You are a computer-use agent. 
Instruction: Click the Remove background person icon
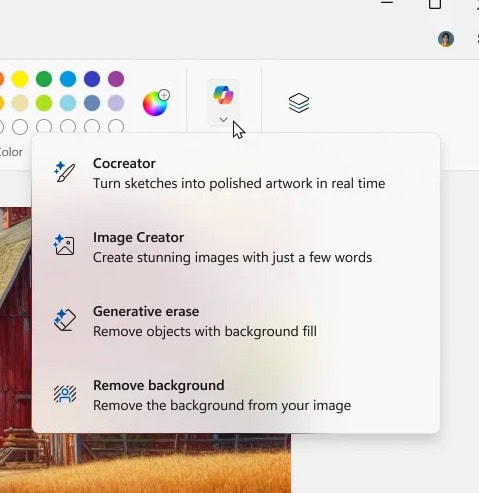click(x=65, y=394)
